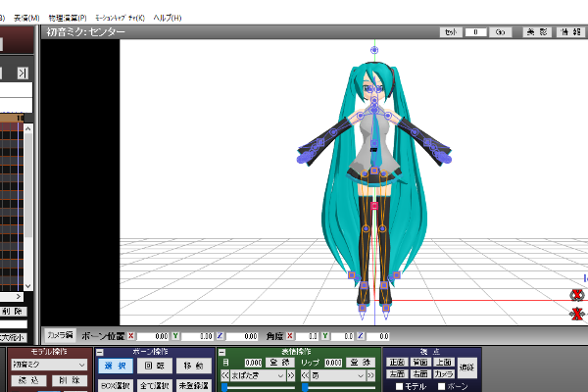Select the knee bone on the viewer's right leg

382,228
